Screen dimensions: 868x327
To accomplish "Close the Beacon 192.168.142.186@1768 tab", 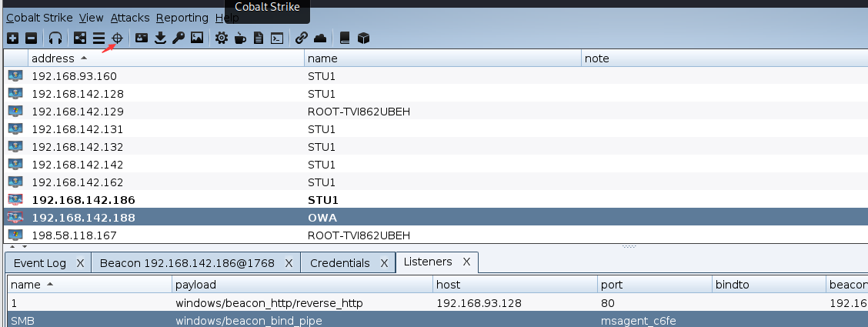I will [x=289, y=263].
